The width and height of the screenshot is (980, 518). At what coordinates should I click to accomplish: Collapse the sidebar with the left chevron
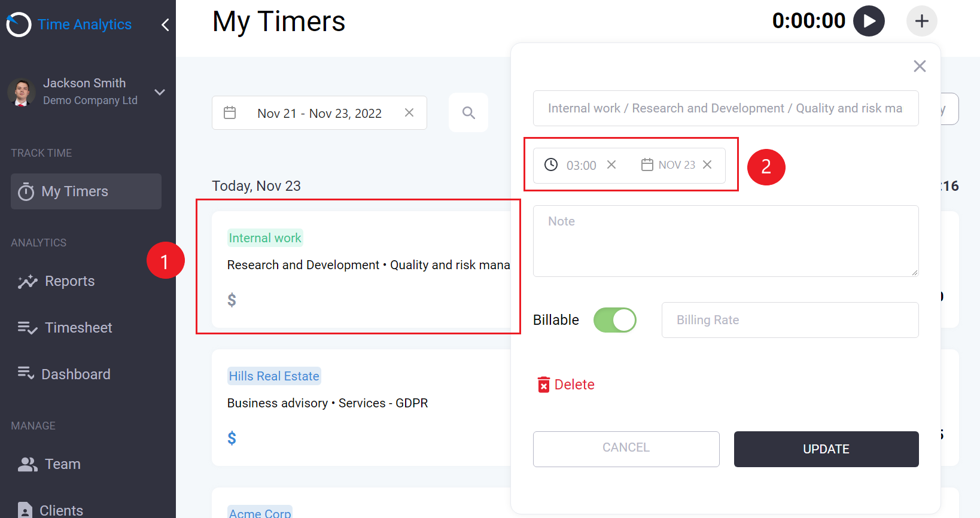click(x=165, y=25)
